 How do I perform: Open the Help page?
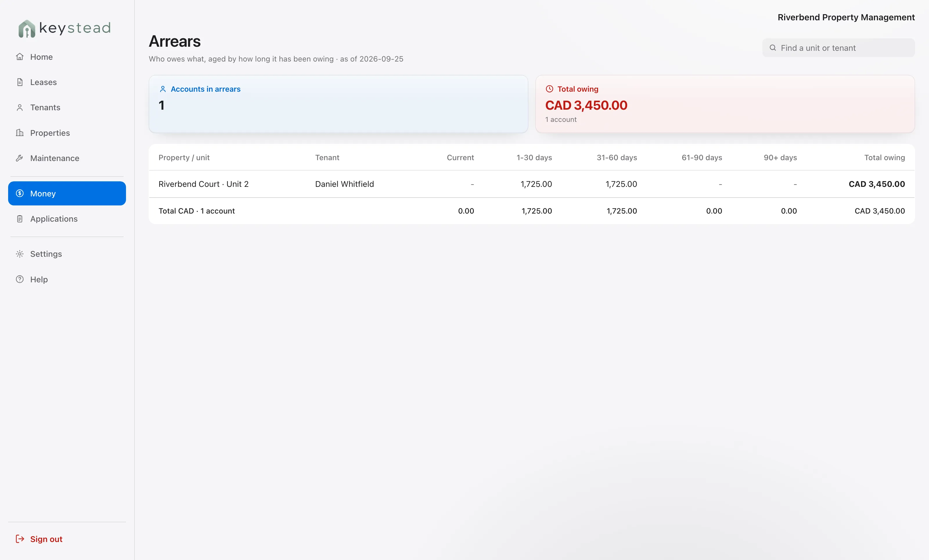click(x=67, y=279)
